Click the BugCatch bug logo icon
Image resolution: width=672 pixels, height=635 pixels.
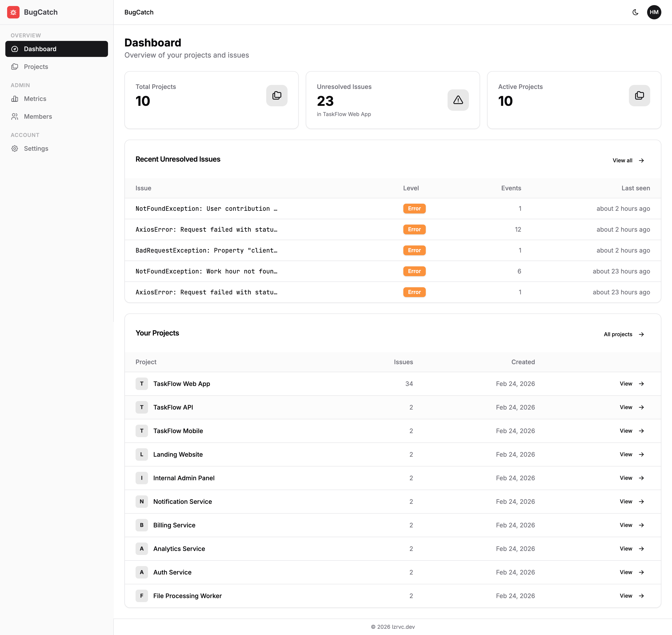[x=13, y=12]
